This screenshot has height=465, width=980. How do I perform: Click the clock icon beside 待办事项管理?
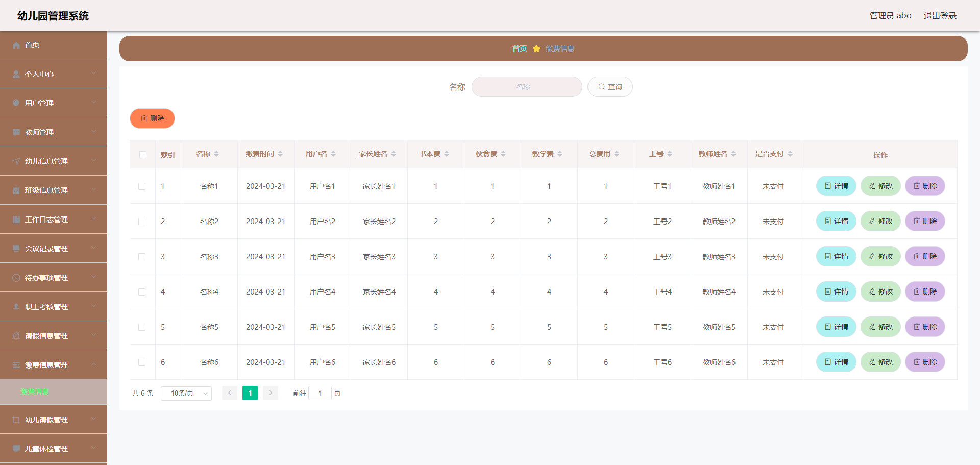tap(16, 278)
